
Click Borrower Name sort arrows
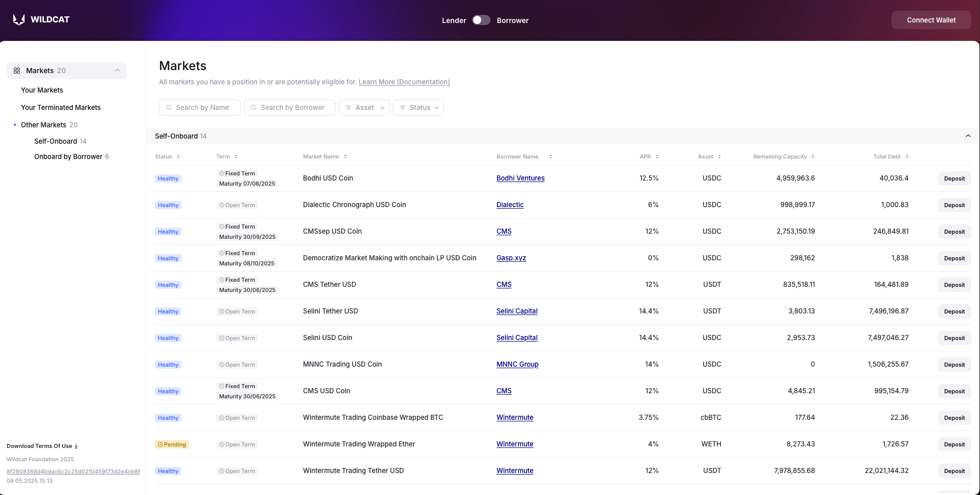point(551,156)
